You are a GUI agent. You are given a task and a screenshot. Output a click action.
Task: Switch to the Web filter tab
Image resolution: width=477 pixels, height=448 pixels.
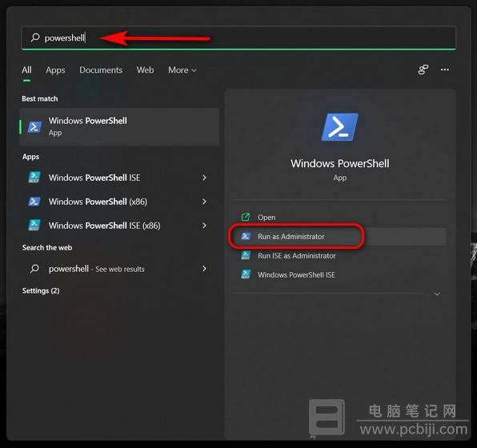[145, 70]
